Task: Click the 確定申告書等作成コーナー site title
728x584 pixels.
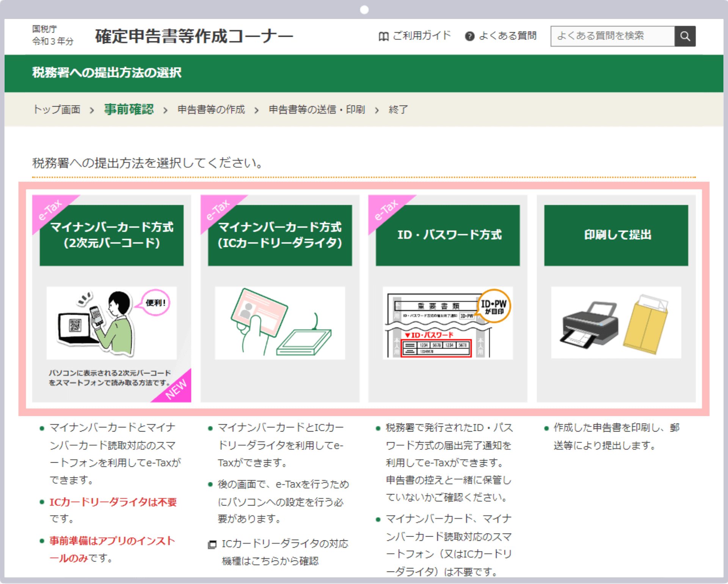Action: point(193,35)
